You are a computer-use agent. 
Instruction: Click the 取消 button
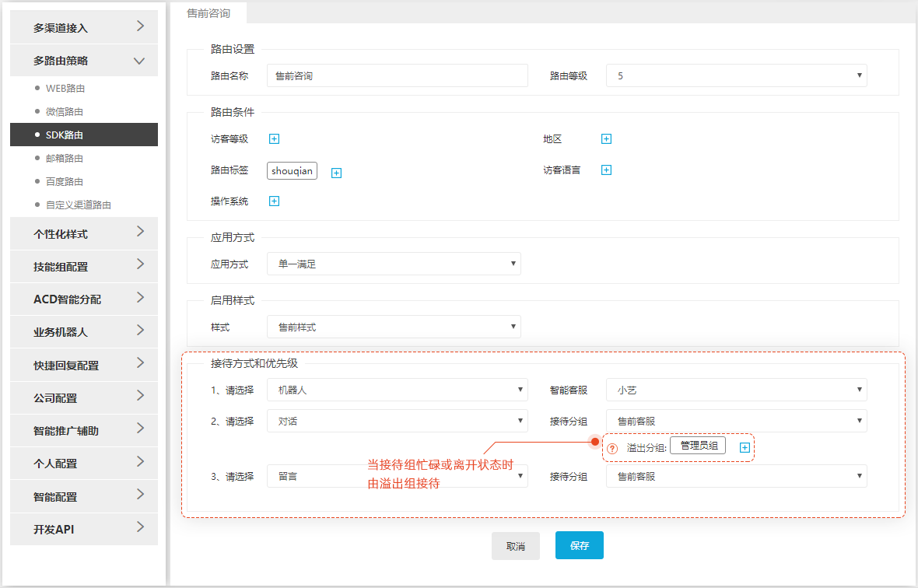tap(516, 546)
